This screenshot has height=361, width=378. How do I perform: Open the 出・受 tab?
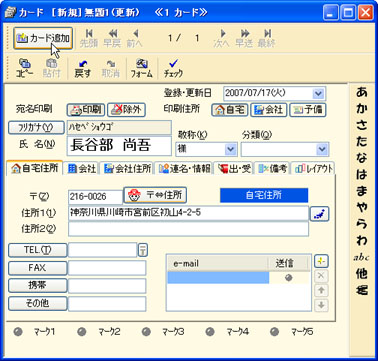point(234,169)
